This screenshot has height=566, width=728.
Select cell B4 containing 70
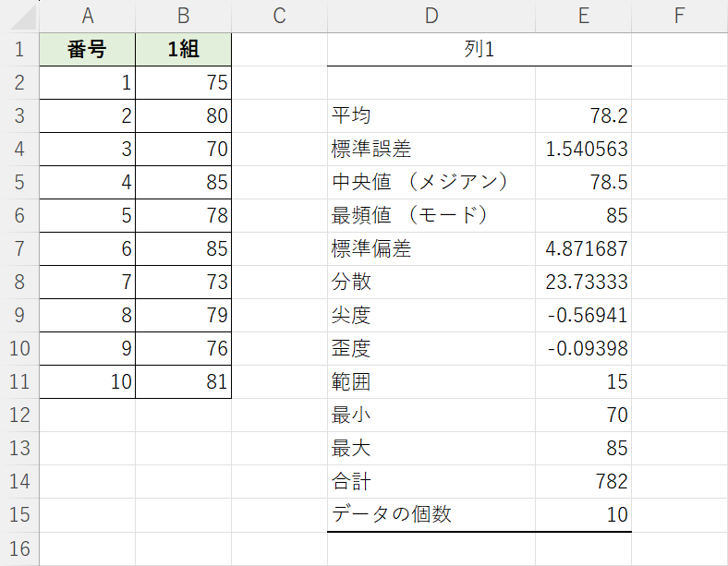pyautogui.click(x=184, y=149)
